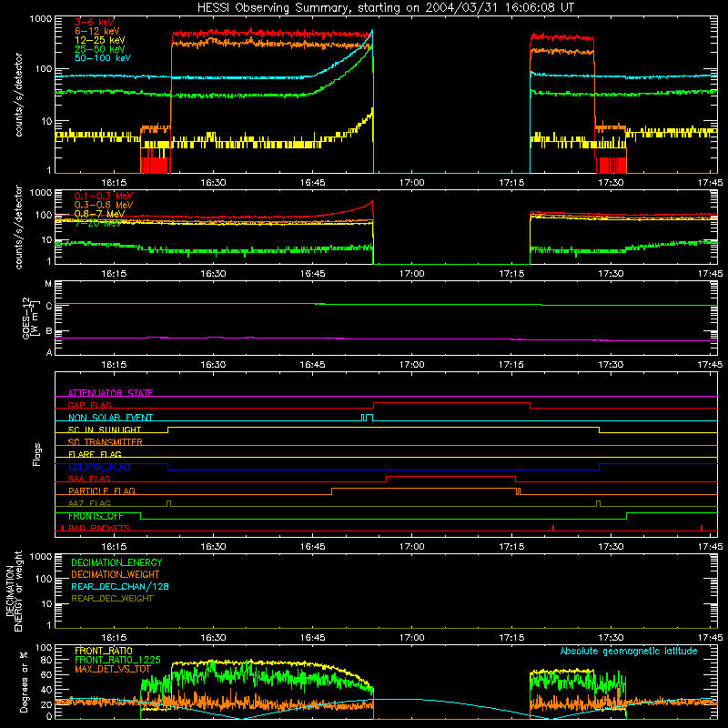Image resolution: width=728 pixels, height=728 pixels.
Task: Click the C level label on the GOES axis
Action: (x=49, y=307)
